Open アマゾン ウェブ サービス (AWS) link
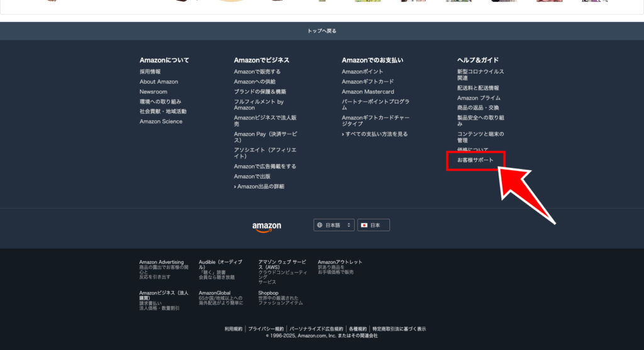 282,265
